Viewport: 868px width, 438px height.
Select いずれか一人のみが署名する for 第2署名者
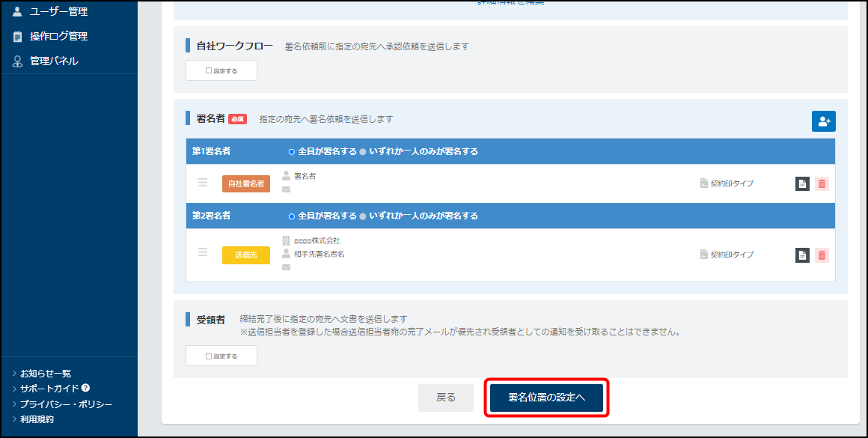363,216
